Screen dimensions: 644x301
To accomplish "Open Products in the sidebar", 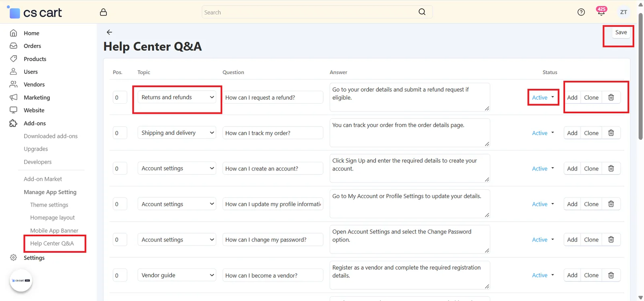I will [x=35, y=59].
